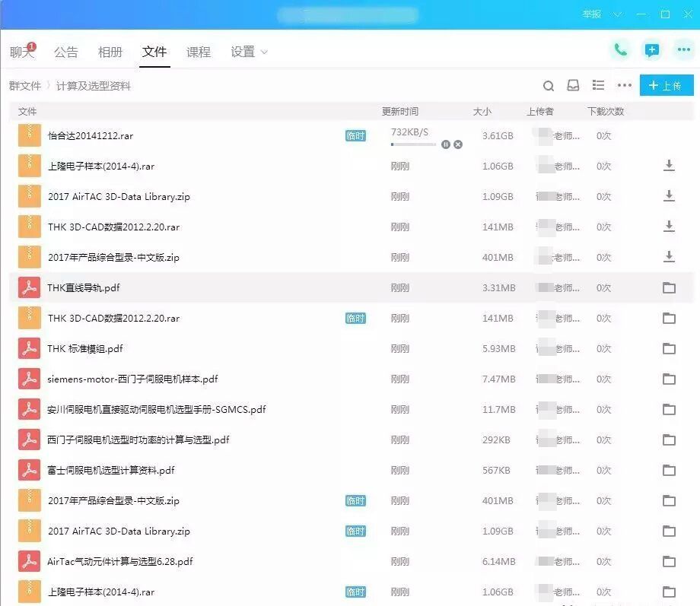Screen dimensions: 700x606
Task: Click the download progress bar
Action: click(415, 144)
